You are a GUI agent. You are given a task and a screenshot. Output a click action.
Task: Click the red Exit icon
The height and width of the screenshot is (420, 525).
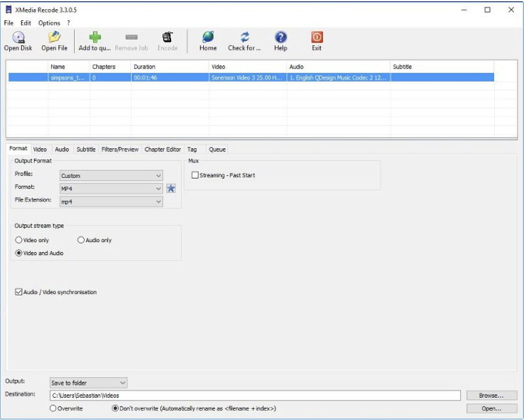point(317,37)
